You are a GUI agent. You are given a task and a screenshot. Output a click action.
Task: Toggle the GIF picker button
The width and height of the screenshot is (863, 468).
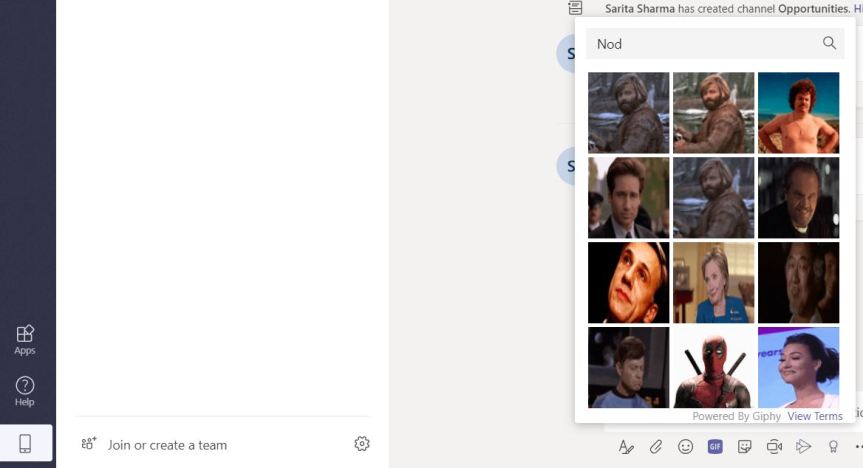pos(715,446)
